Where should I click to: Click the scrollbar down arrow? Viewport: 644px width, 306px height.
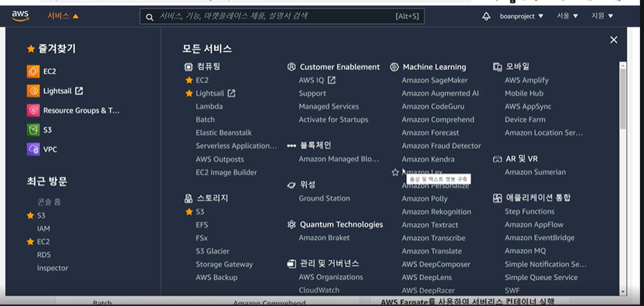622,292
